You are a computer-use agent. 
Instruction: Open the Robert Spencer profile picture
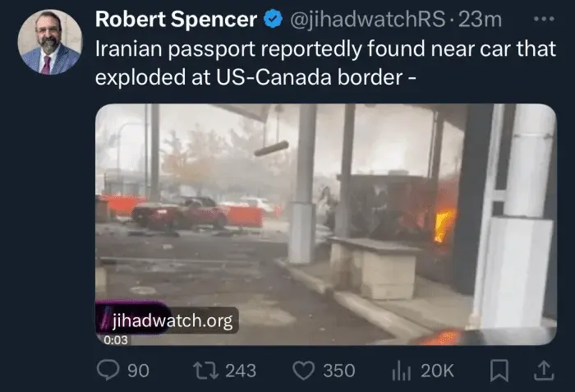(x=50, y=42)
